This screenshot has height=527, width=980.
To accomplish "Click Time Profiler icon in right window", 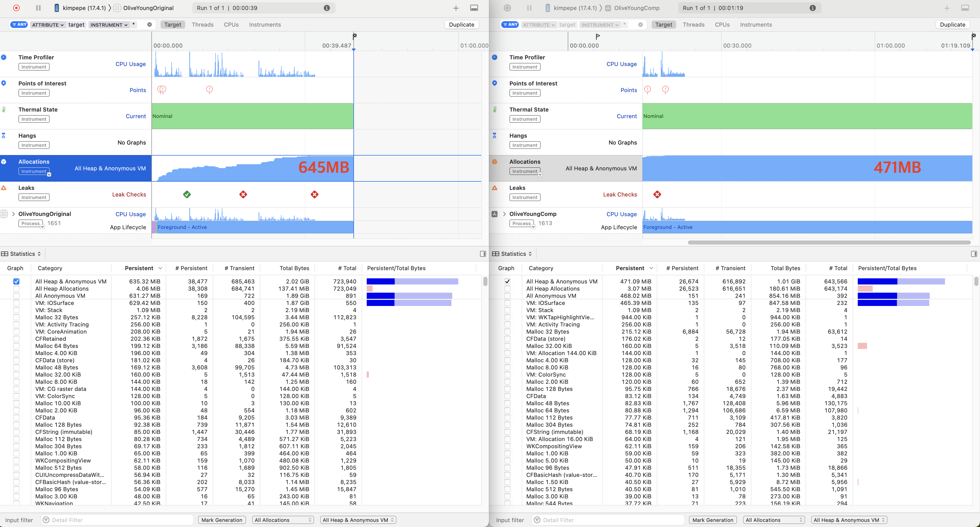I will point(495,58).
